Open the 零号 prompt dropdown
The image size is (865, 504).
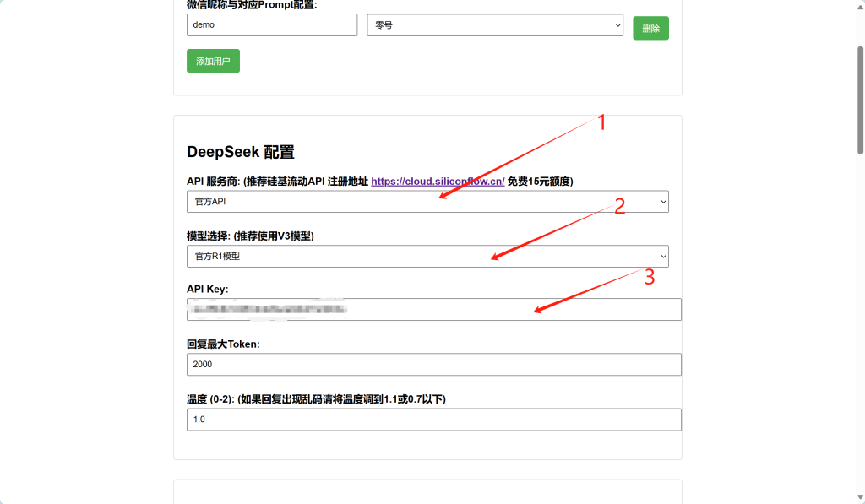495,24
